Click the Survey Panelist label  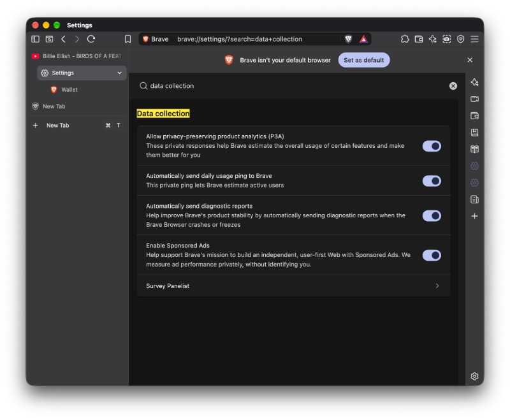click(168, 286)
